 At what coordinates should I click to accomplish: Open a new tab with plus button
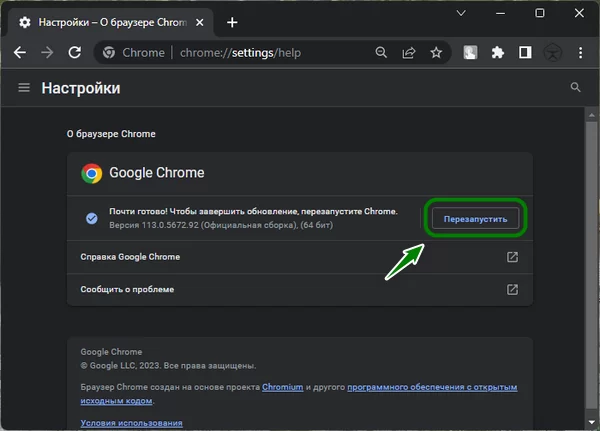coord(232,22)
